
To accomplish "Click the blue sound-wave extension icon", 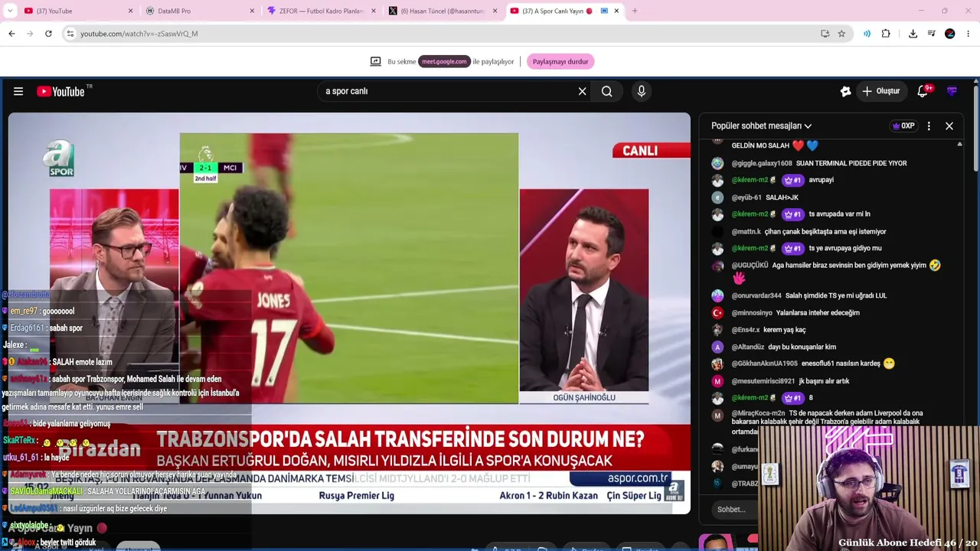I will pyautogui.click(x=867, y=34).
